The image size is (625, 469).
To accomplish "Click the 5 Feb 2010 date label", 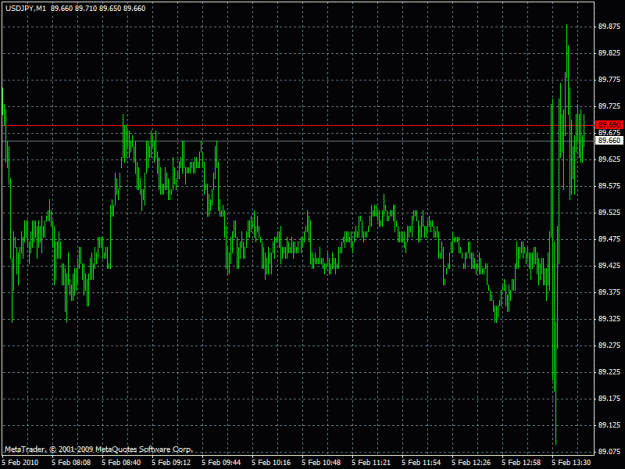I will pyautogui.click(x=20, y=462).
